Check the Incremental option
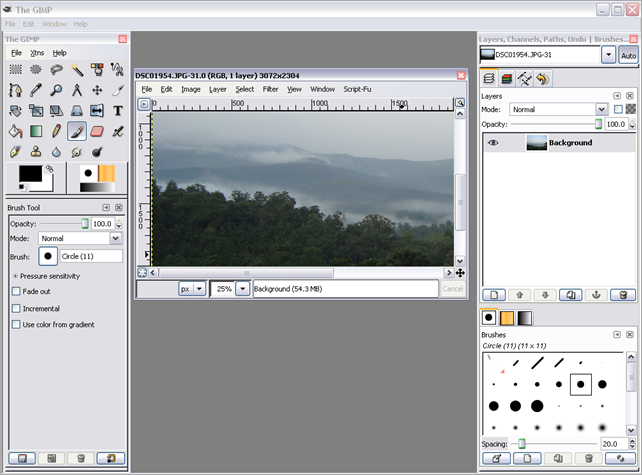This screenshot has width=642, height=475. (x=16, y=308)
